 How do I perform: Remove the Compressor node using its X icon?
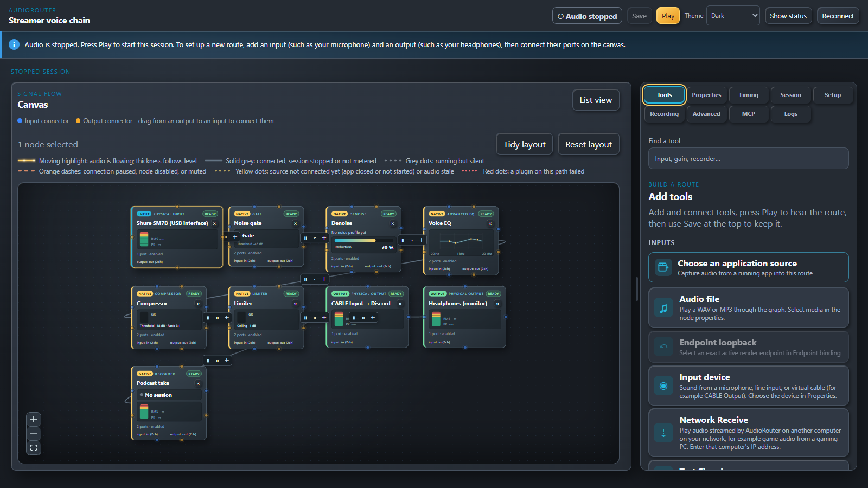(x=198, y=304)
